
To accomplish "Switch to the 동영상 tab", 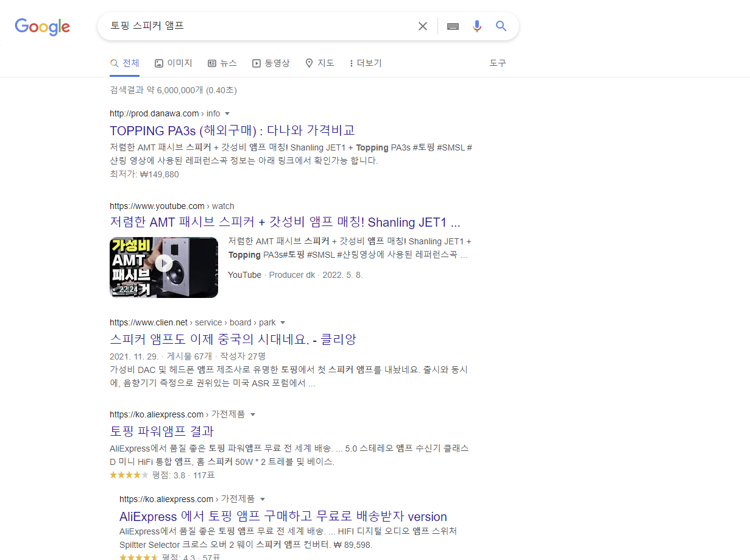I will (271, 63).
